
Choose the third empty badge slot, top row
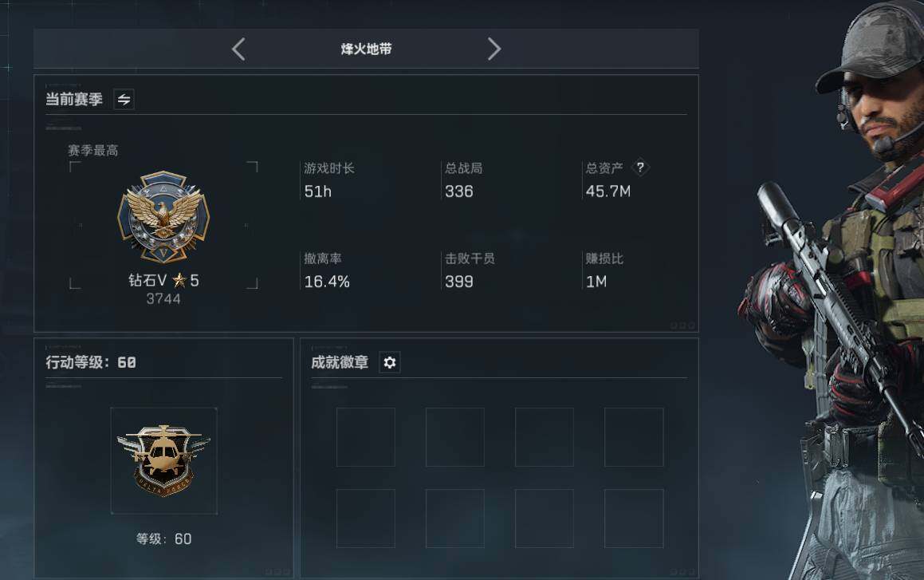tap(545, 436)
